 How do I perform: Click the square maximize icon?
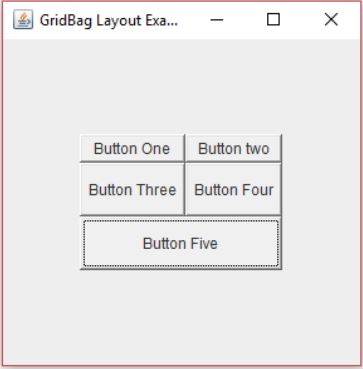click(x=273, y=20)
